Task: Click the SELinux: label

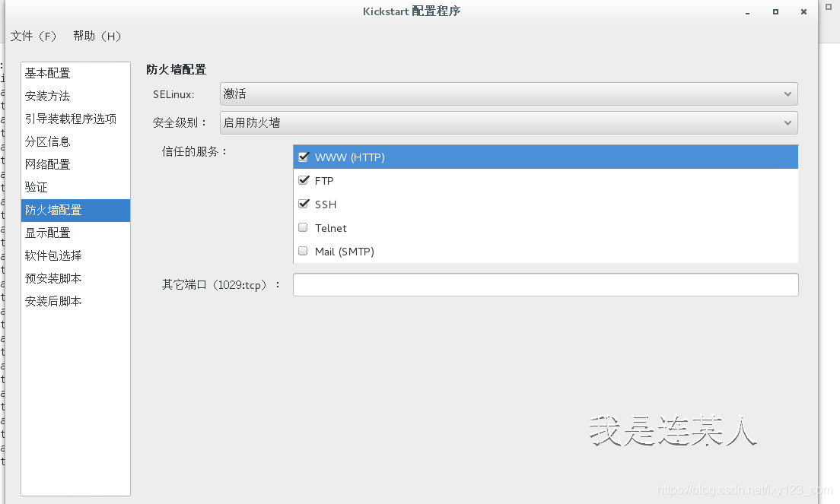Action: 173,95
